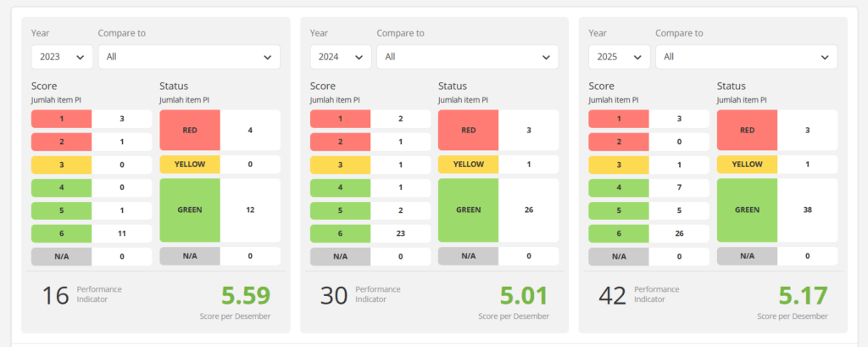Viewport: 868px width, 347px height.
Task: Open the 2025 Year dropdown
Action: pyautogui.click(x=619, y=57)
